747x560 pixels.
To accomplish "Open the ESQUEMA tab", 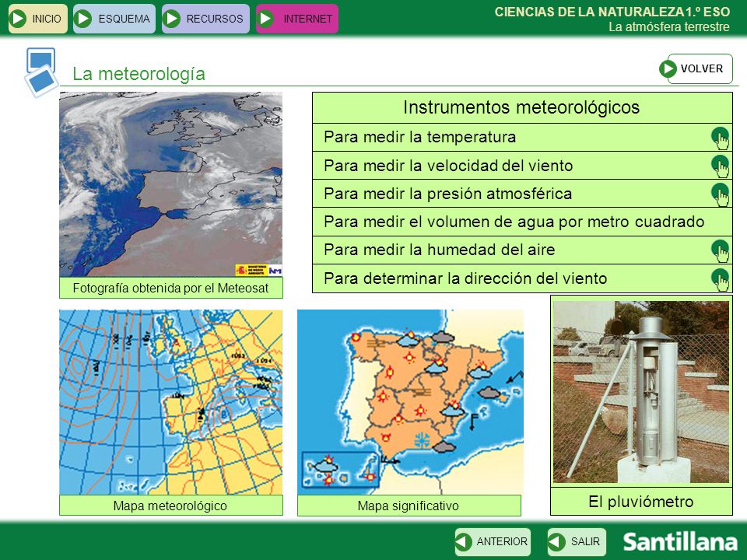I will click(114, 19).
